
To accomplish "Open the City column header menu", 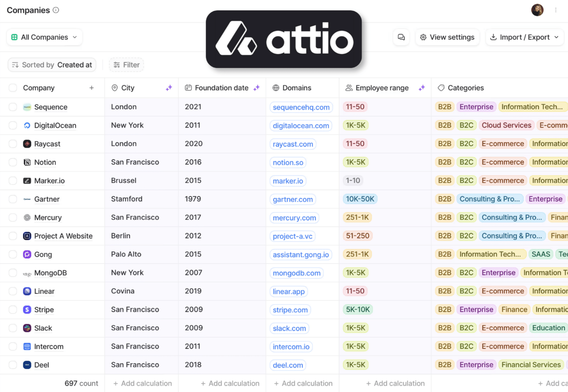I will click(x=141, y=88).
